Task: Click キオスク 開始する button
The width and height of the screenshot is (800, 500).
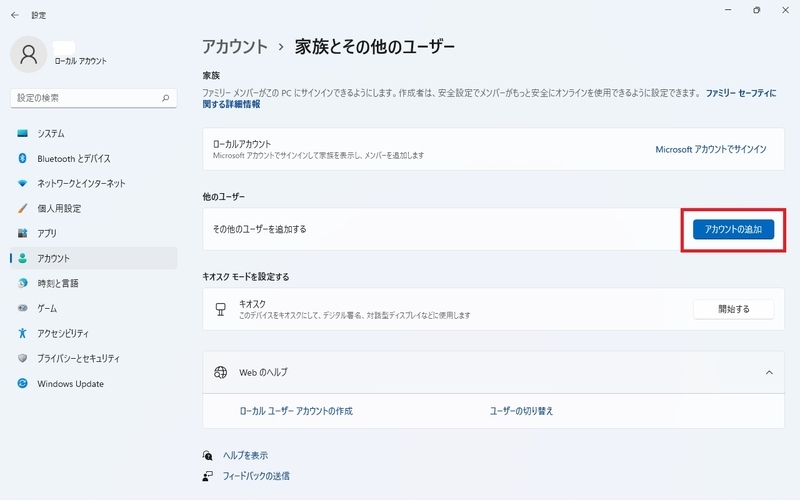Action: (x=733, y=309)
